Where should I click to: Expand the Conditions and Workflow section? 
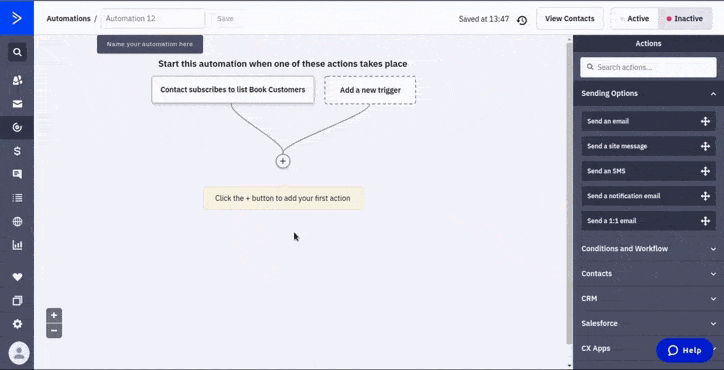[648, 249]
